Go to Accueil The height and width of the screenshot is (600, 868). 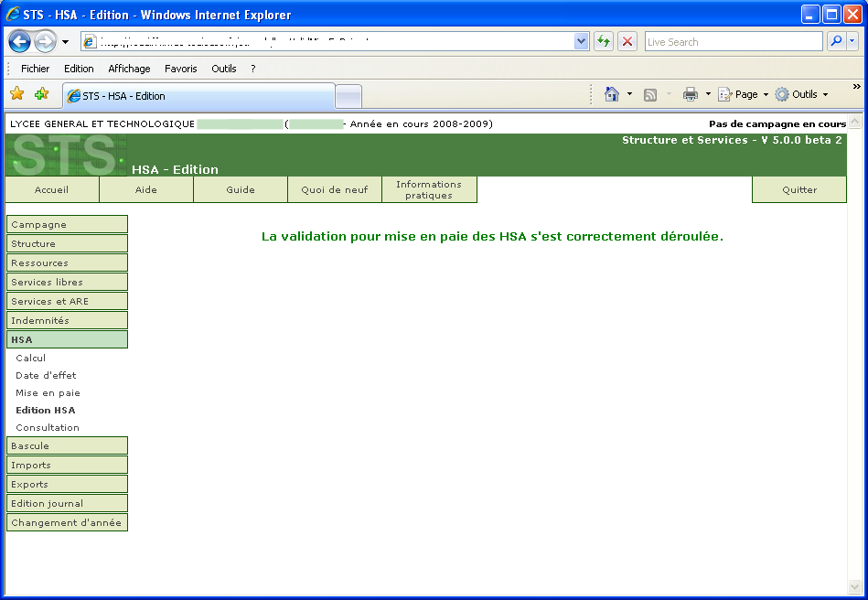pos(52,190)
